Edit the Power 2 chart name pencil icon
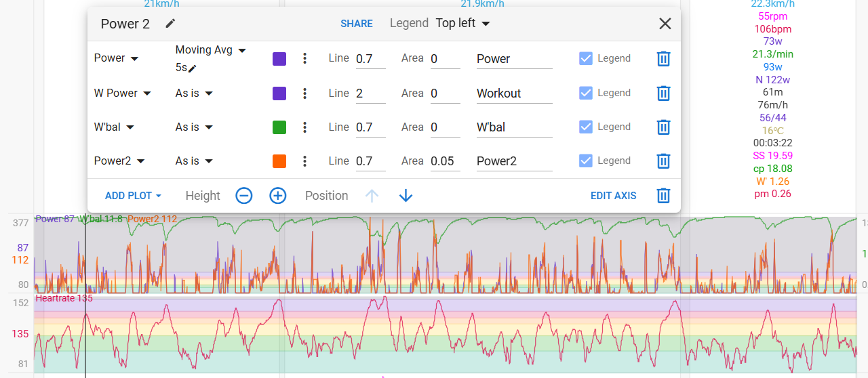 click(170, 24)
